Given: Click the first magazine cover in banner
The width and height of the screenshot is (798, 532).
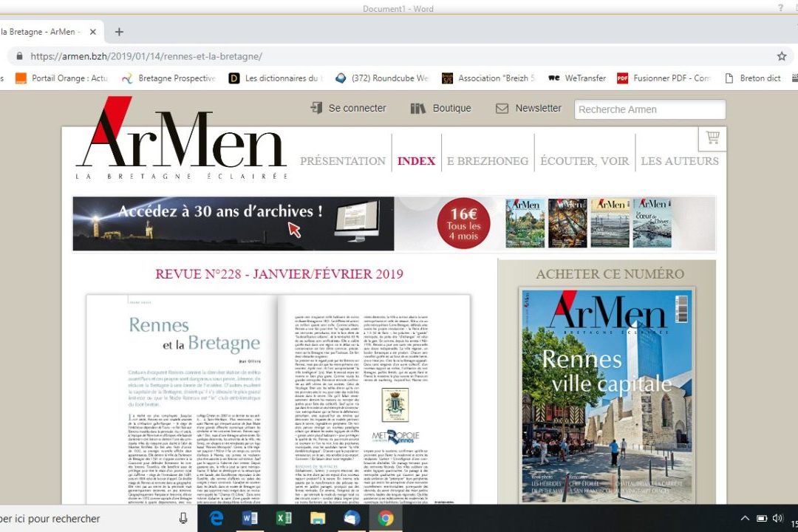Looking at the screenshot, I should (x=525, y=223).
